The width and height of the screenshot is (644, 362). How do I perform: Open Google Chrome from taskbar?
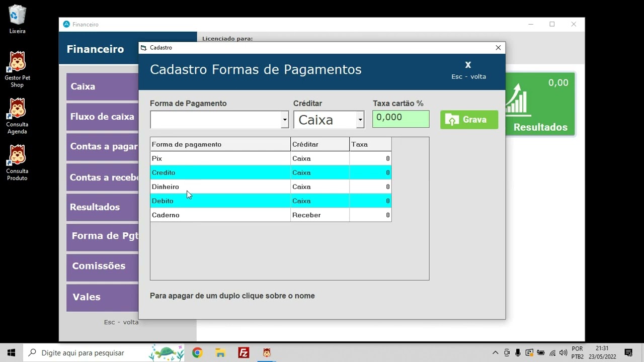pos(197,352)
